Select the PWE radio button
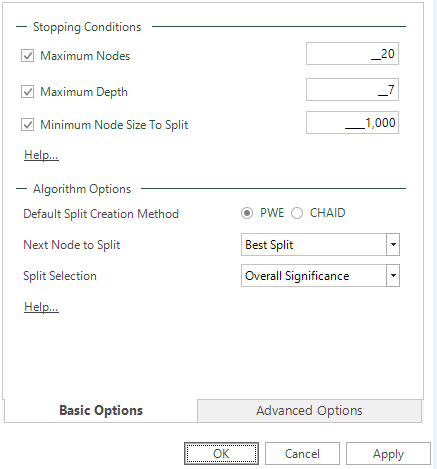Image resolution: width=437 pixels, height=469 pixels. tap(247, 213)
